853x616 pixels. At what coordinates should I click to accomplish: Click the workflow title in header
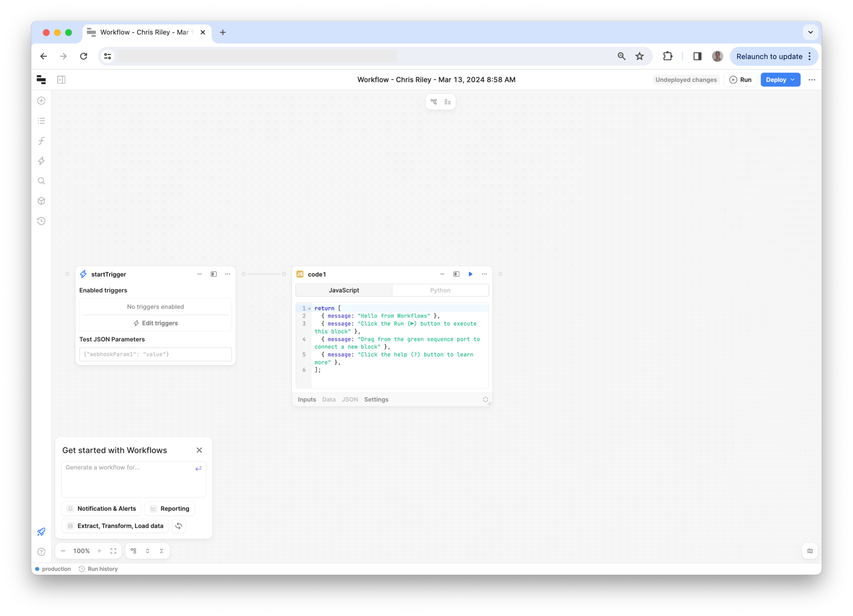(x=436, y=80)
